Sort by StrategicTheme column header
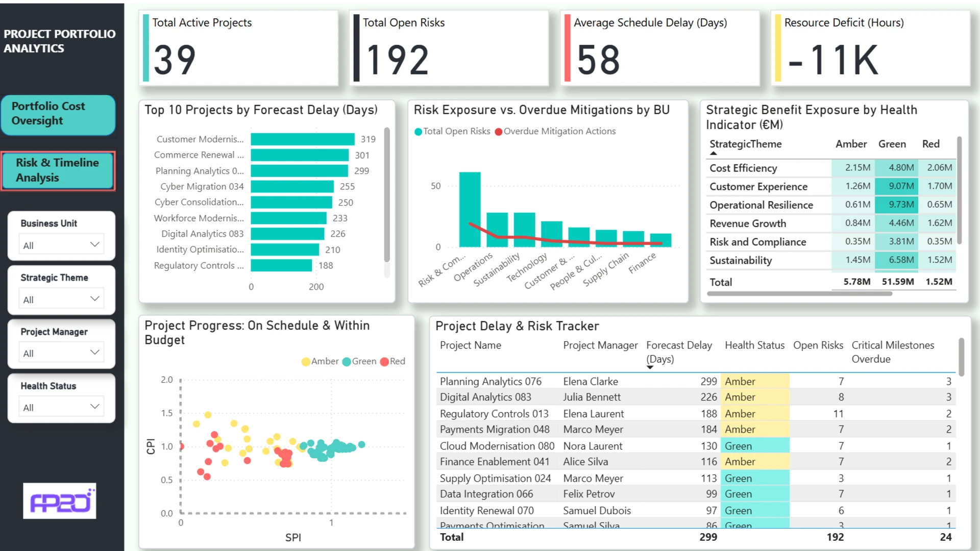 tap(745, 144)
